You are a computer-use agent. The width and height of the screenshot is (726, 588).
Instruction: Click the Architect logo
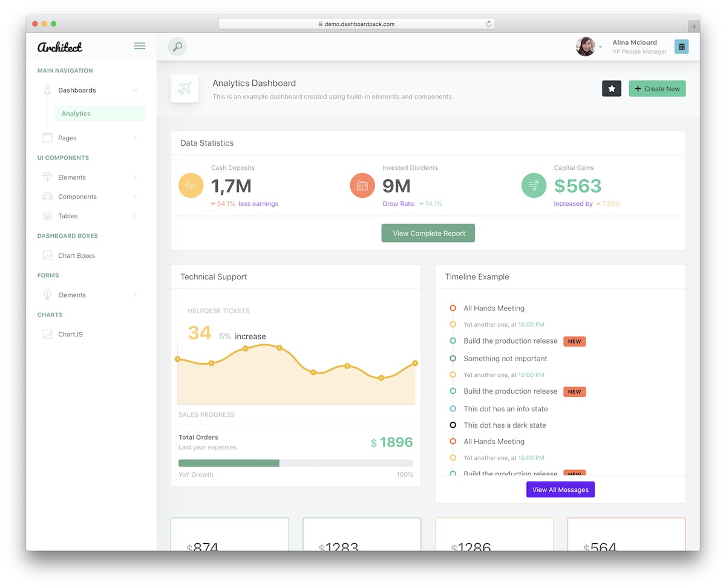pos(59,47)
